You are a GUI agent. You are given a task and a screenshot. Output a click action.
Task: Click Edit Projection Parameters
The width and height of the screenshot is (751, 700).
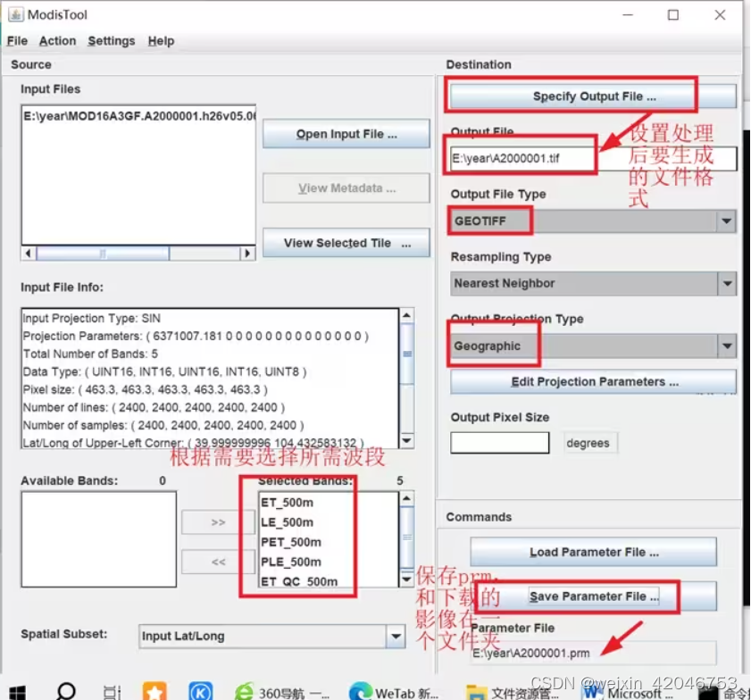click(x=592, y=382)
